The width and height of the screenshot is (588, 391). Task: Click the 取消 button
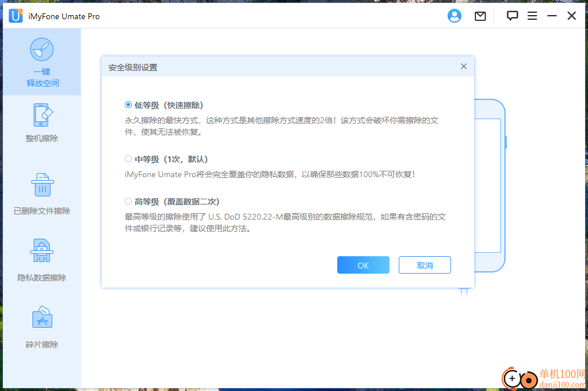coord(424,265)
